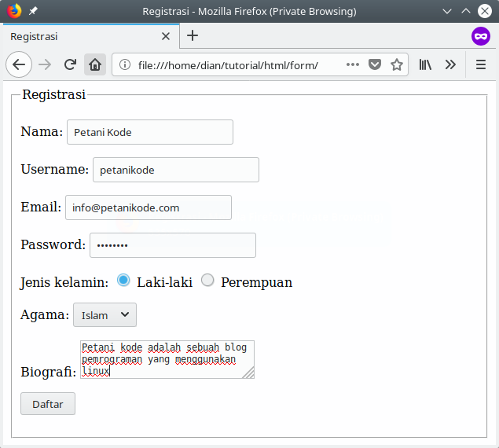Select Perempuan radio button

(207, 281)
